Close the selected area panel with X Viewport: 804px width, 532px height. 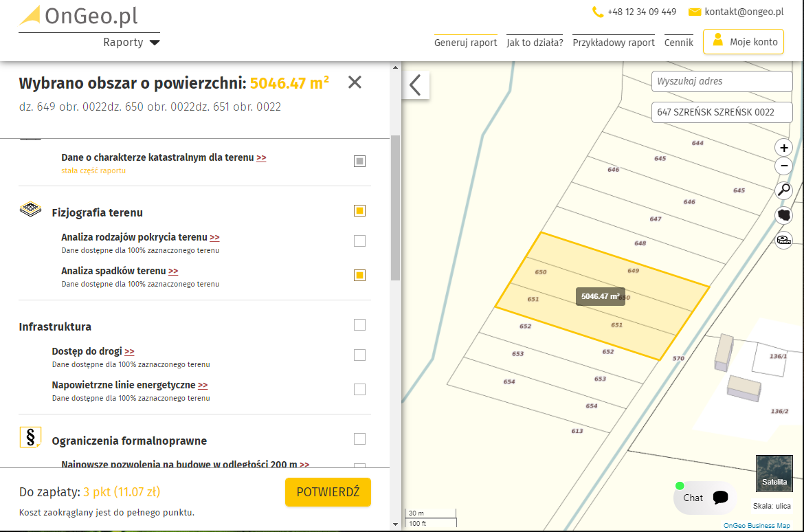coord(355,83)
